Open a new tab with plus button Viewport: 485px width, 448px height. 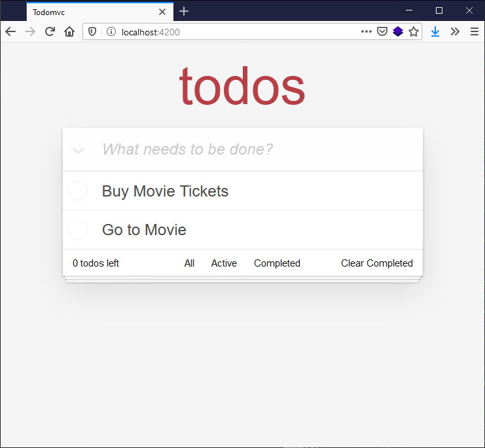click(x=184, y=11)
